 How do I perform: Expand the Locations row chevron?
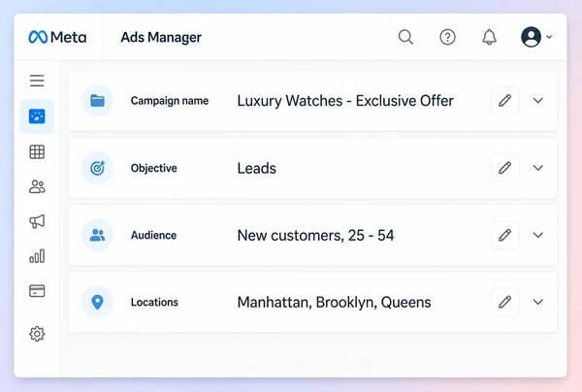click(x=538, y=302)
